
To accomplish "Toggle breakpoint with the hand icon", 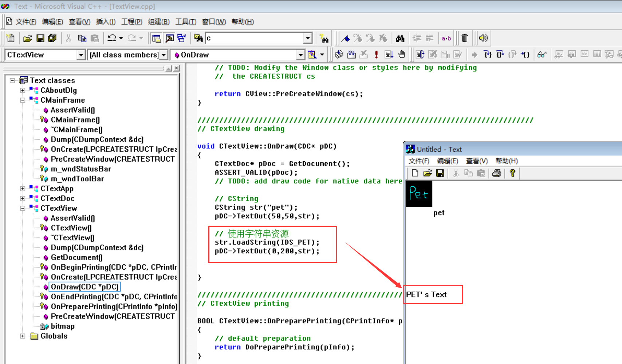I will (401, 55).
